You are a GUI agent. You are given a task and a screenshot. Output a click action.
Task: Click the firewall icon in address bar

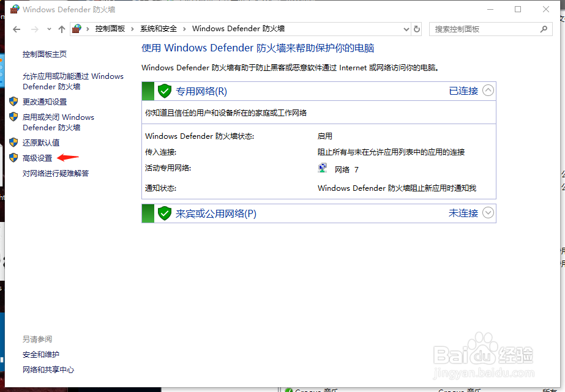coord(77,29)
